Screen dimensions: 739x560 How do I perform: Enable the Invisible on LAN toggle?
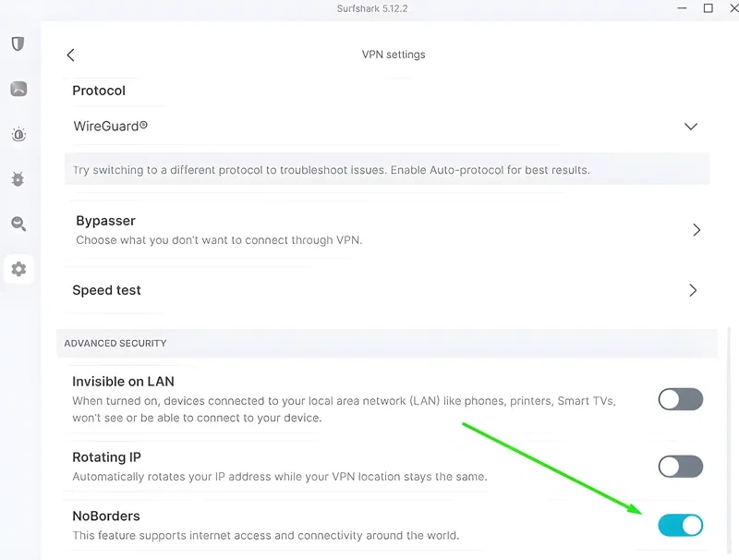coord(681,399)
